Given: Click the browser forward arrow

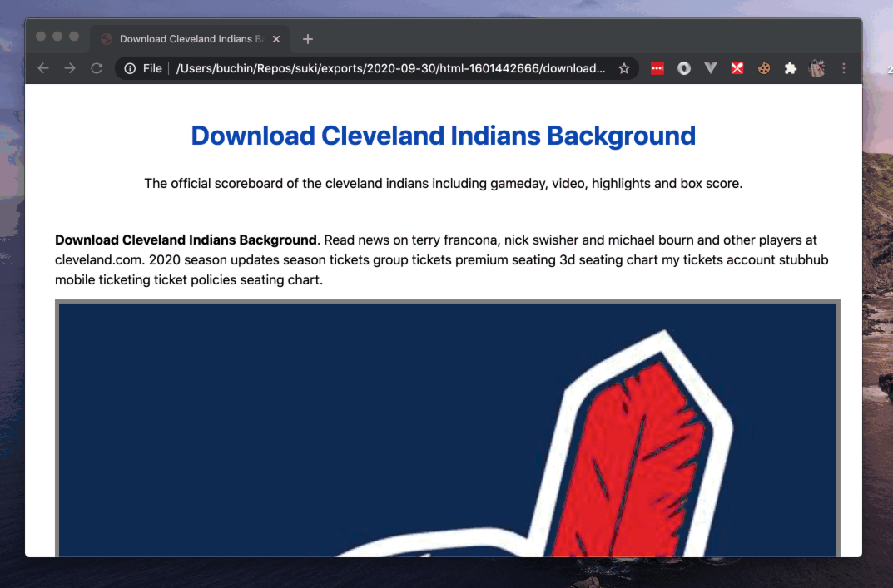Looking at the screenshot, I should (x=70, y=68).
